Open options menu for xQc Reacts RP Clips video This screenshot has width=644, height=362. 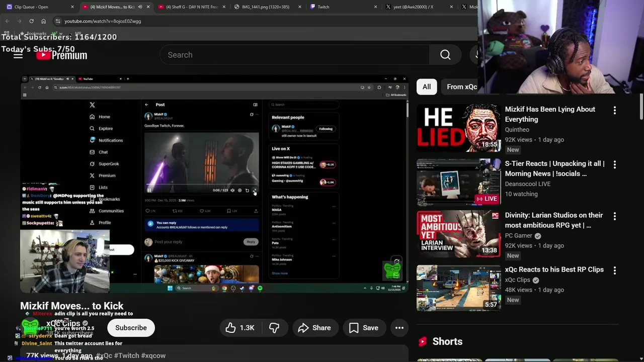pos(615,270)
